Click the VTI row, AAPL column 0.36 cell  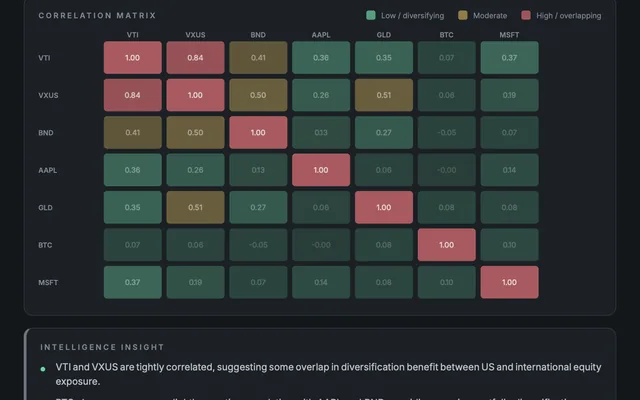321,58
